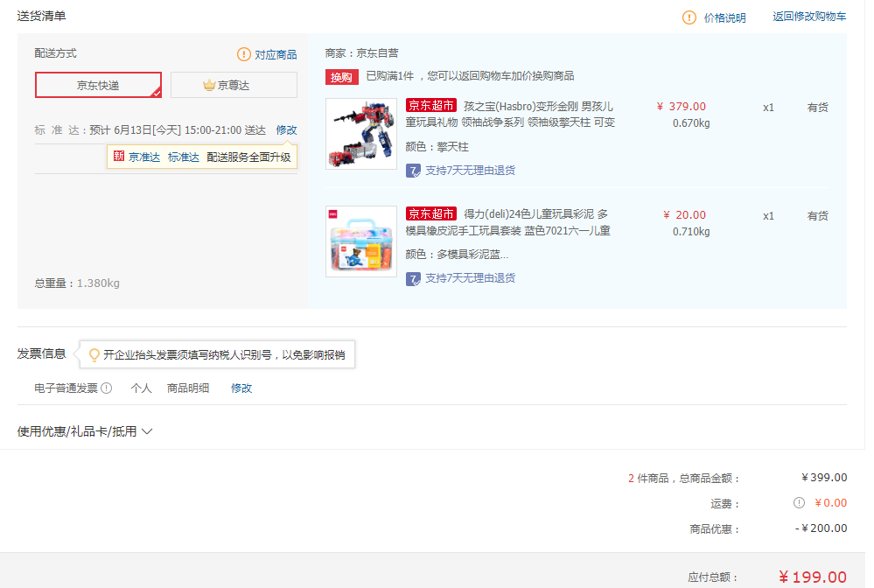874x588 pixels.
Task: Click the info icon next to 电子普通发票
Action: [106, 388]
